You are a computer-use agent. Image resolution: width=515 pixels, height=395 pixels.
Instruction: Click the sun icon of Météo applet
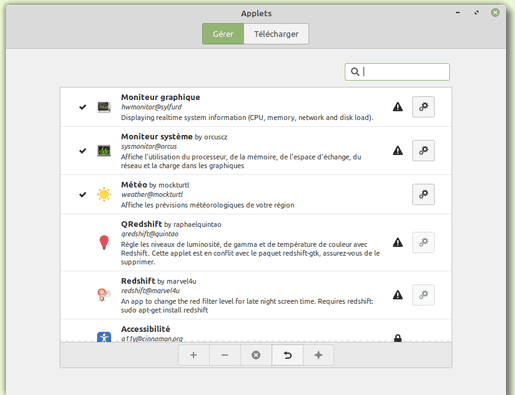104,194
